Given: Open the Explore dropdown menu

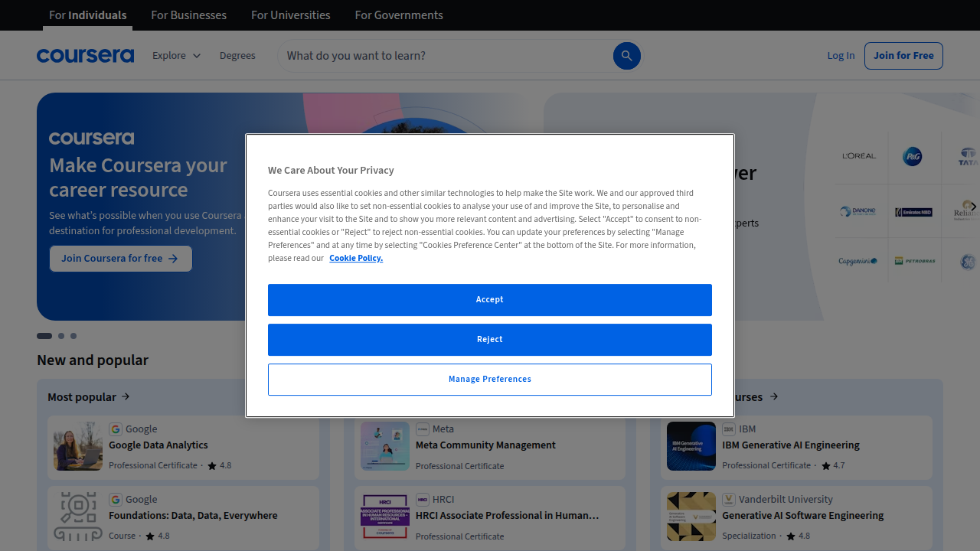Looking at the screenshot, I should click(176, 56).
